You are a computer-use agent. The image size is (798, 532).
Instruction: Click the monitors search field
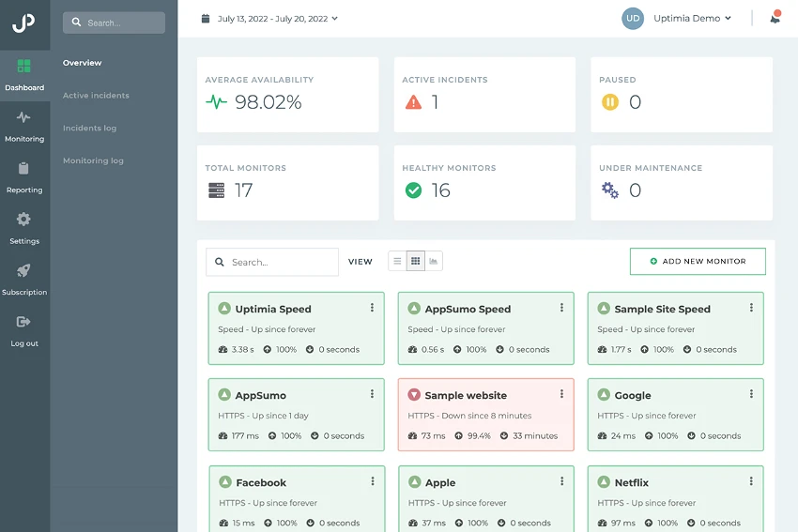[272, 262]
